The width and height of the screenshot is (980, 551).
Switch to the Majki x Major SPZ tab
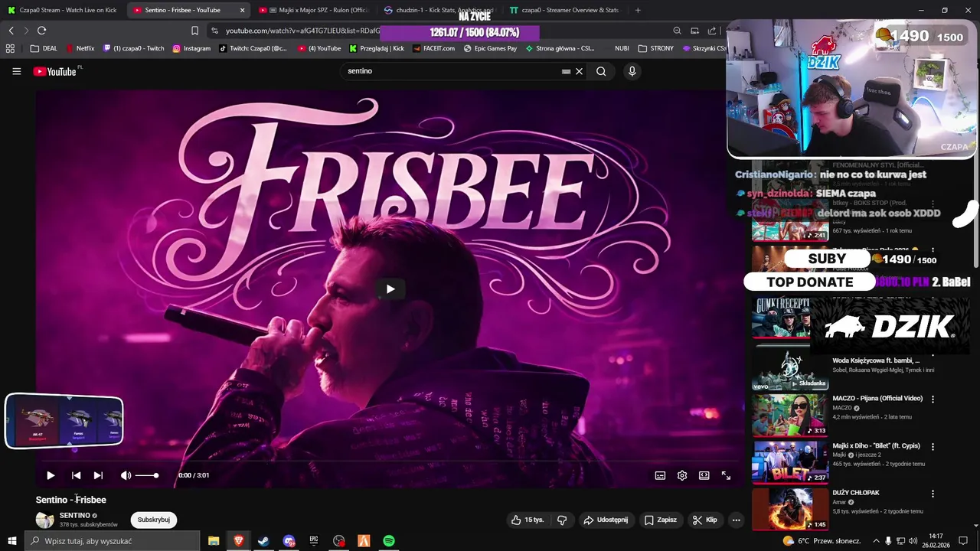314,10
